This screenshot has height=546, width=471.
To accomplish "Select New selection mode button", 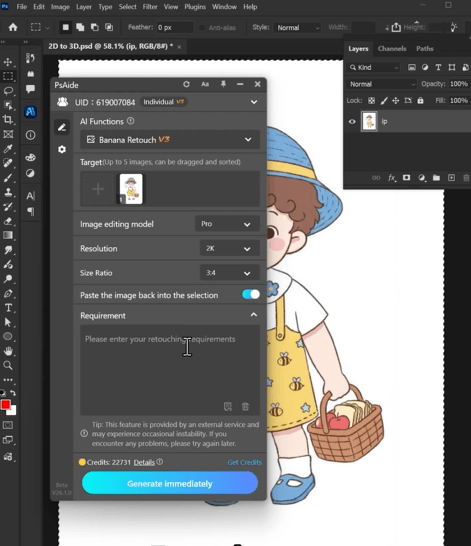I will coord(65,27).
